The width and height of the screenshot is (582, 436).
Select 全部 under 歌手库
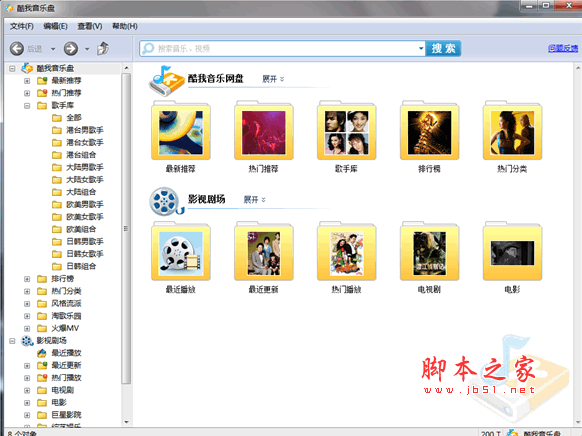click(73, 118)
